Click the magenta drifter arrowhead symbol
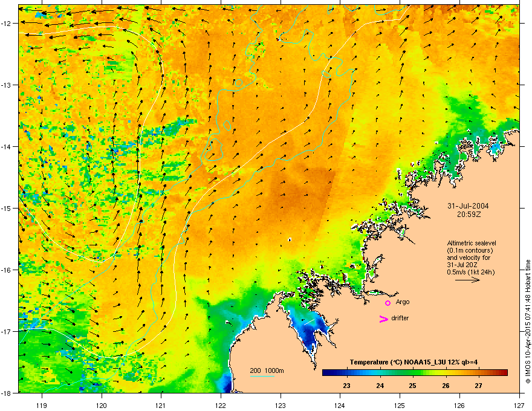532x411 pixels. (x=383, y=319)
